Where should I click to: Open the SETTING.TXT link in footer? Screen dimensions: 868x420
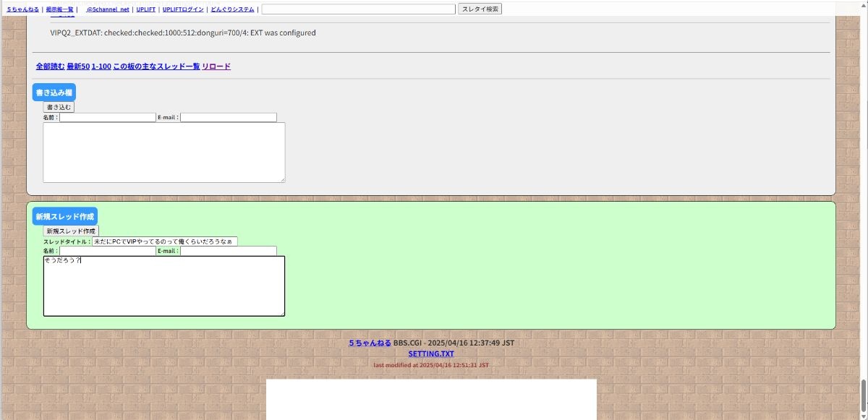point(431,353)
